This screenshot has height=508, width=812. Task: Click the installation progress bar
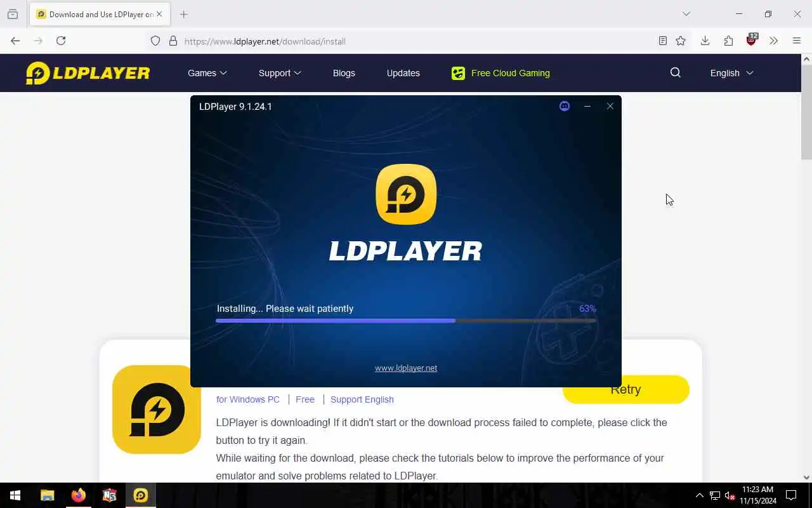tap(406, 321)
